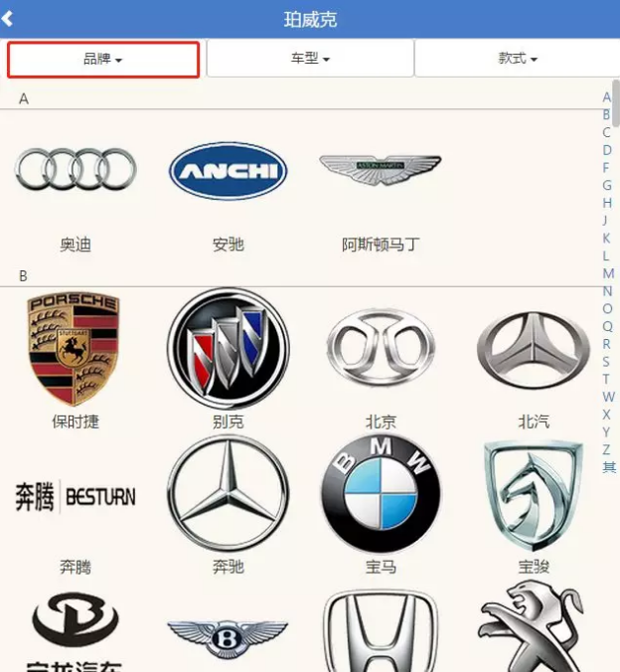This screenshot has height=672, width=620.
Task: Jump to letter K in index sidebar
Action: click(x=606, y=239)
